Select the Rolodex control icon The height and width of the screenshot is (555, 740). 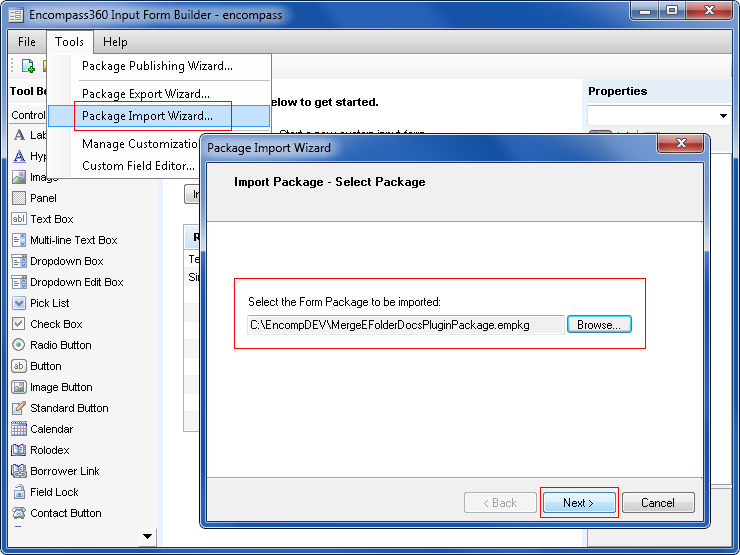[19, 450]
